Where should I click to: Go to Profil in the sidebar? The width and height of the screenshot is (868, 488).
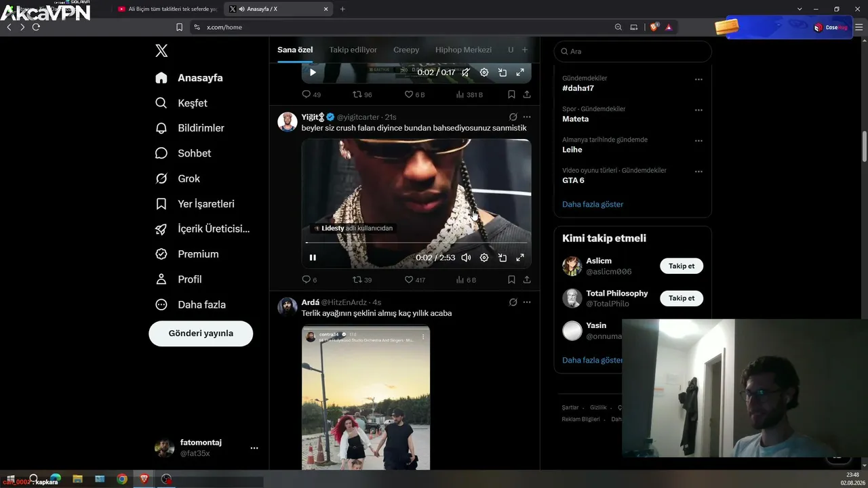pyautogui.click(x=179, y=279)
